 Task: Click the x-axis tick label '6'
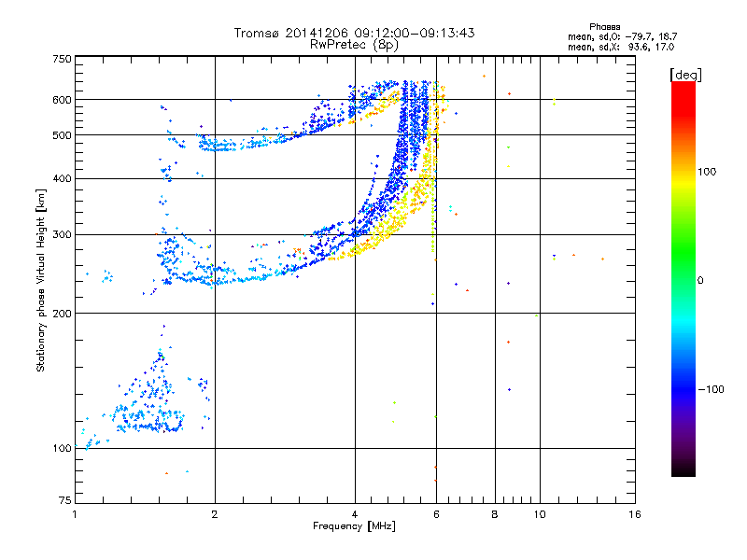(436, 514)
